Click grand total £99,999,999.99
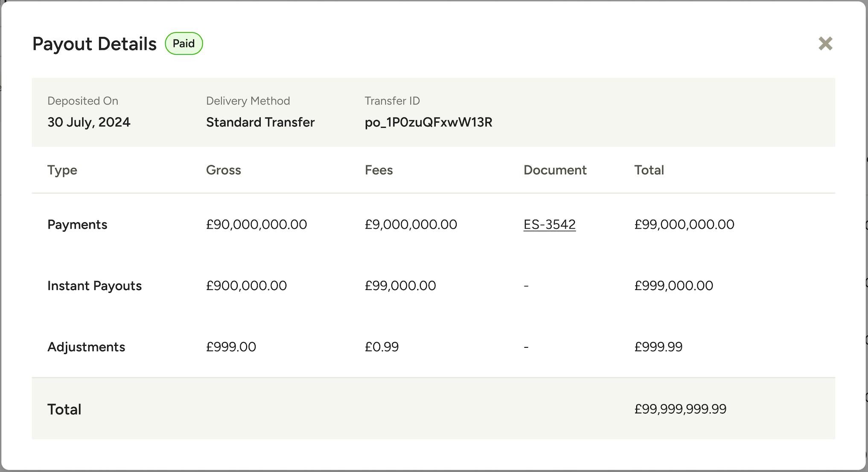This screenshot has width=868, height=472. pos(680,409)
